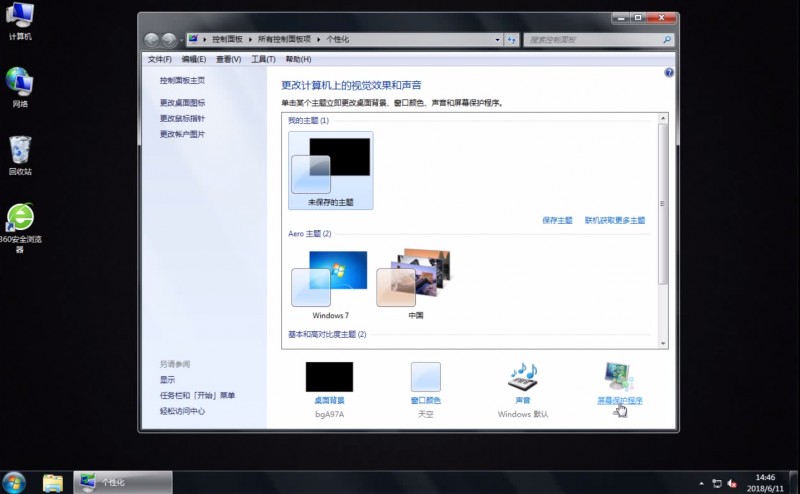The width and height of the screenshot is (800, 494).
Task: Select the 个性化 taskbar button
Action: click(x=123, y=482)
